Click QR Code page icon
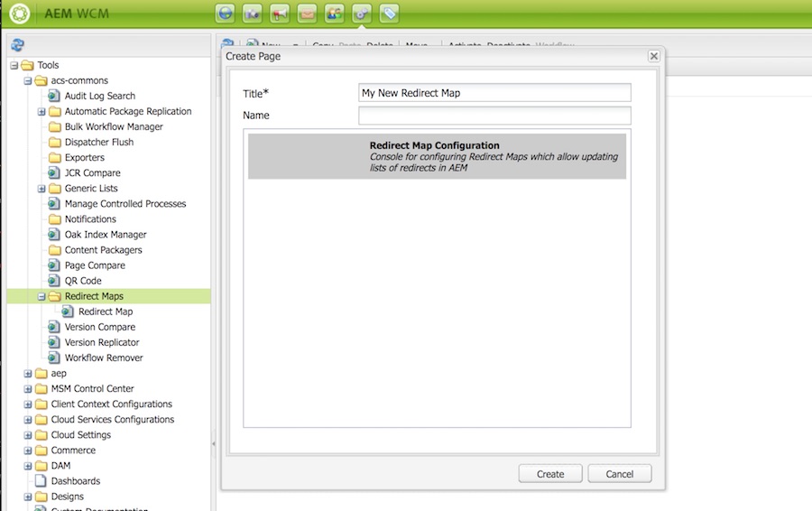812x511 pixels. click(x=54, y=281)
